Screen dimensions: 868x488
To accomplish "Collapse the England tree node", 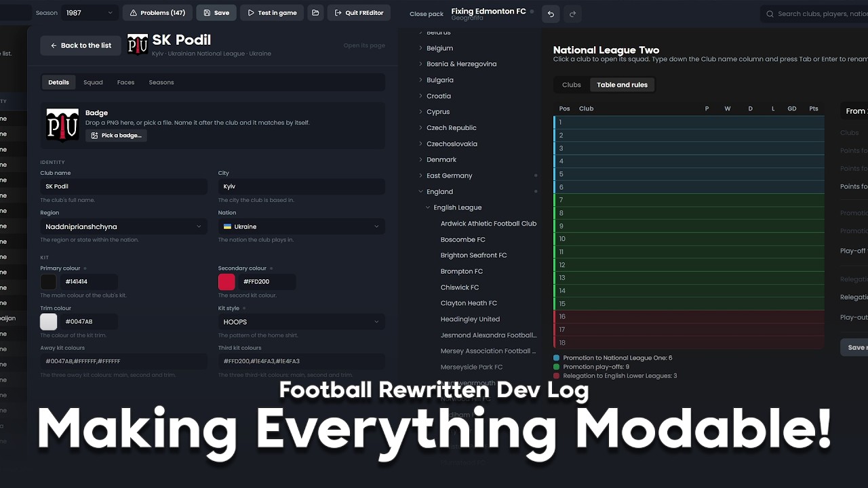I will tap(420, 192).
